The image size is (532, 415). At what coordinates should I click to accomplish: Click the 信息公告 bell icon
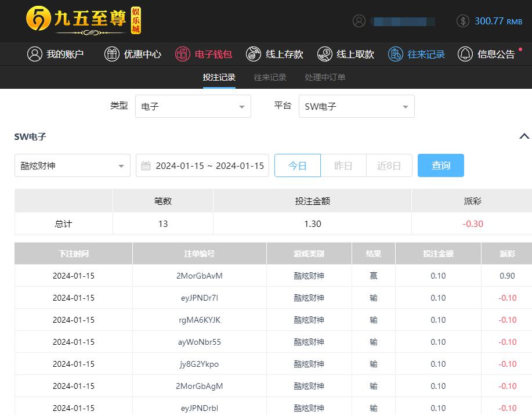coord(465,54)
